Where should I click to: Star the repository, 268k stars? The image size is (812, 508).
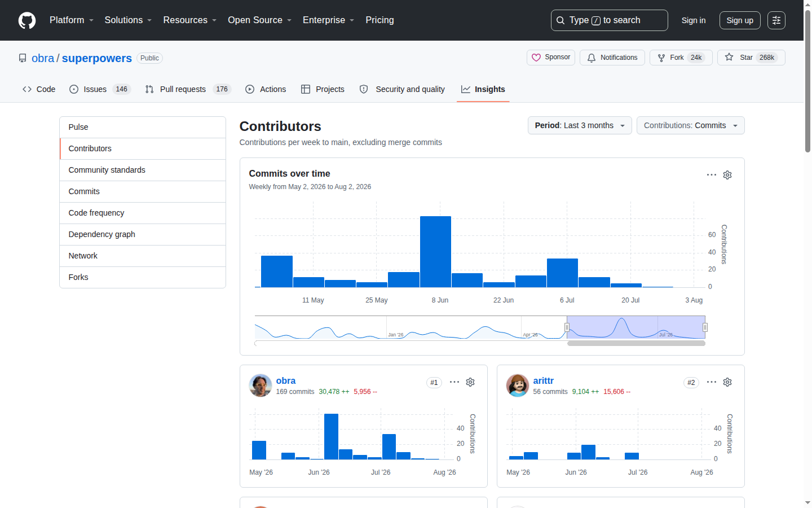click(x=751, y=58)
